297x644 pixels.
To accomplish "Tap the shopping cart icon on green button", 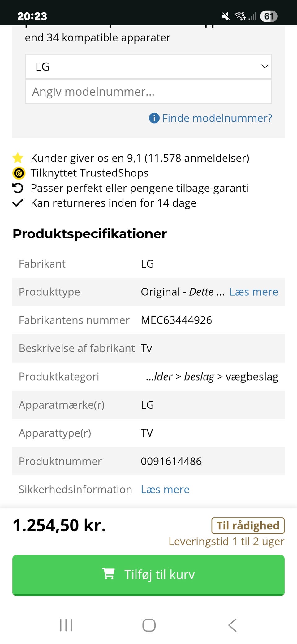I will point(108,574).
